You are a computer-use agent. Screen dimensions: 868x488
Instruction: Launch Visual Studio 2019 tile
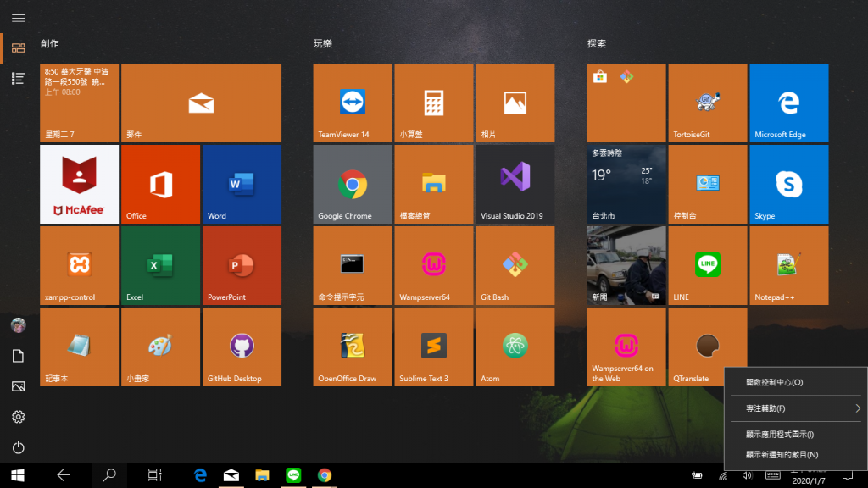click(515, 184)
